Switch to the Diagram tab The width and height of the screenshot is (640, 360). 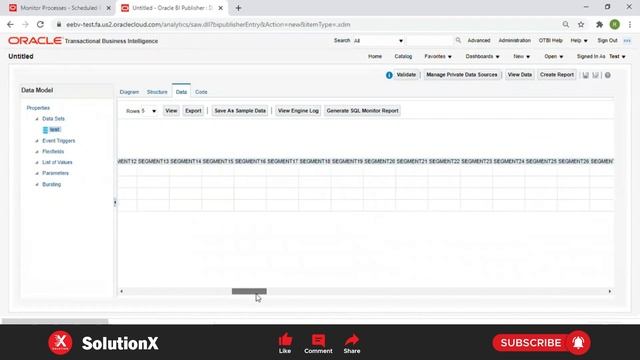coord(129,92)
